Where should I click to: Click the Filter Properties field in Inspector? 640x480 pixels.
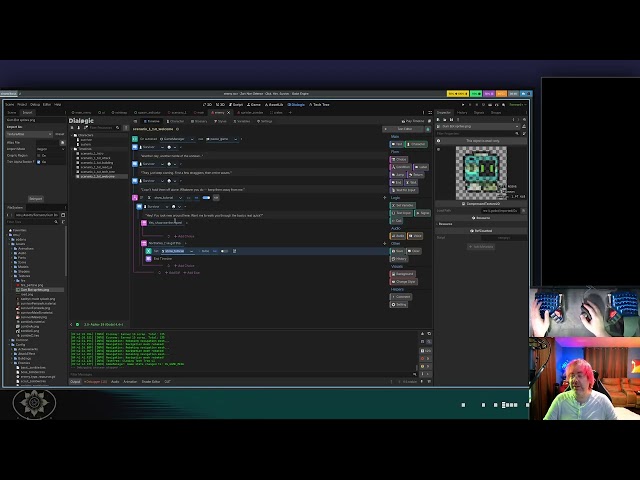[x=476, y=133]
